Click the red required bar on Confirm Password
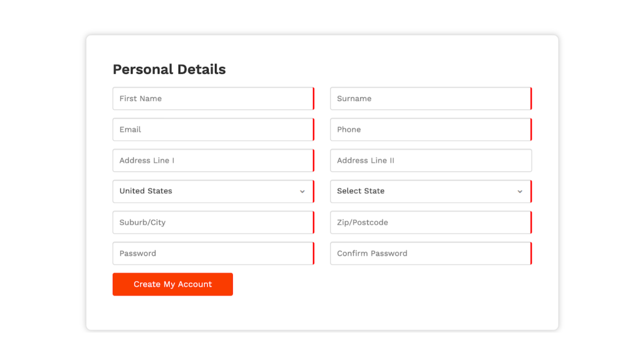 [x=531, y=253]
